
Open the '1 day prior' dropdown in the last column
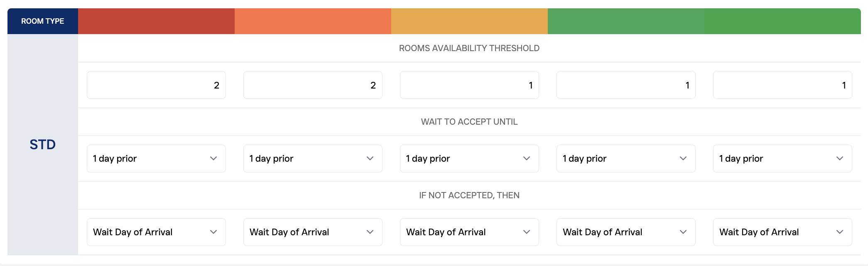click(x=782, y=158)
